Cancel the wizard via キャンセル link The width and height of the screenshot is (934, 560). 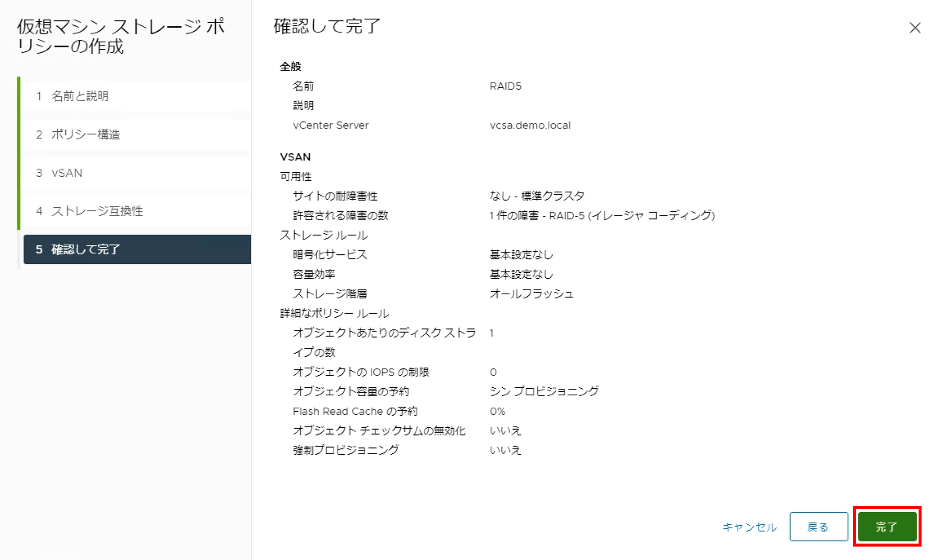coord(749,527)
